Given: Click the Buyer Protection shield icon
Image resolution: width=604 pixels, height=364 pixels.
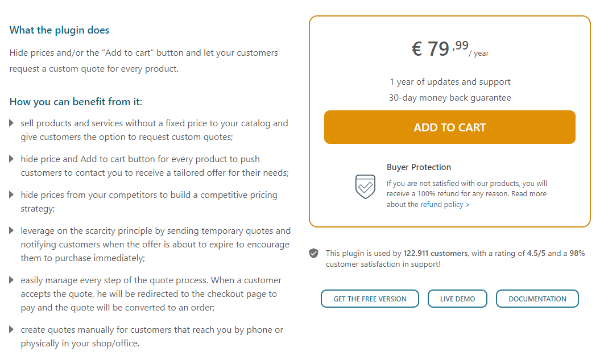Looking at the screenshot, I should click(x=366, y=187).
